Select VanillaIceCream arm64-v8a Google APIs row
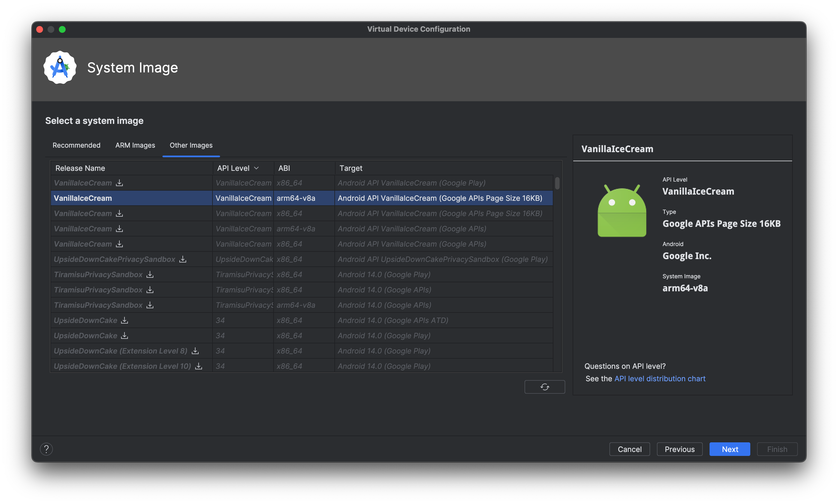 (x=299, y=229)
